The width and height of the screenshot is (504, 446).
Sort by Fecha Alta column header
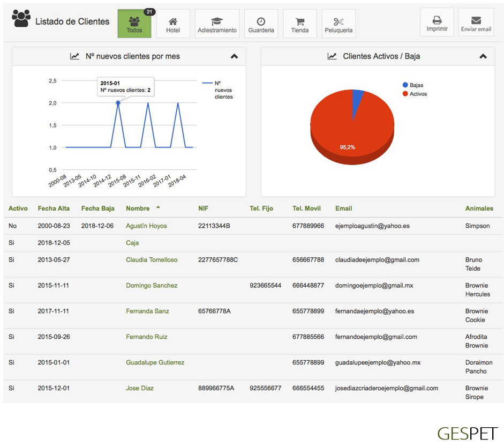[x=54, y=209]
